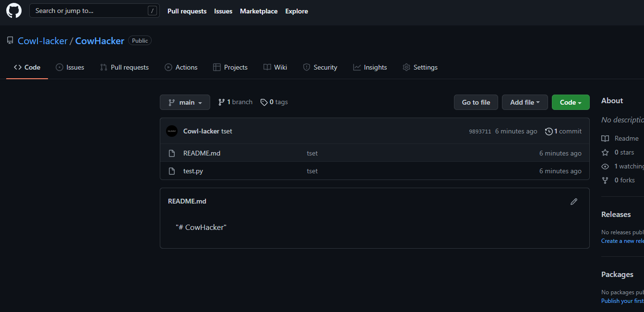
Task: Click the pencil icon to edit README
Action: [x=574, y=202]
